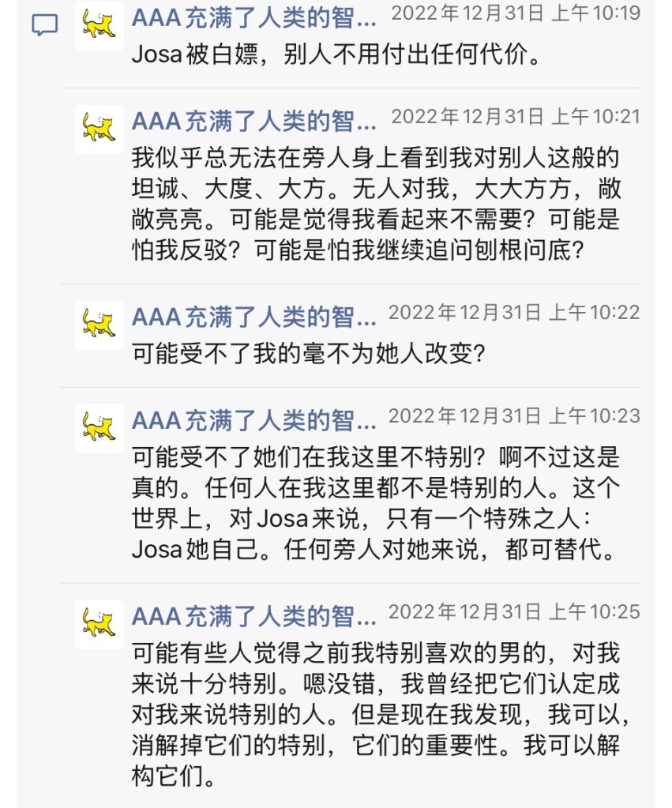
Task: Tap the username above the '可能受不了她们' comment
Action: click(254, 421)
